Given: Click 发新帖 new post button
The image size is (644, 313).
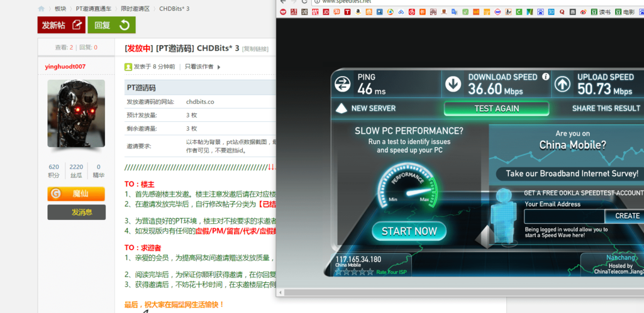Looking at the screenshot, I should [x=61, y=25].
